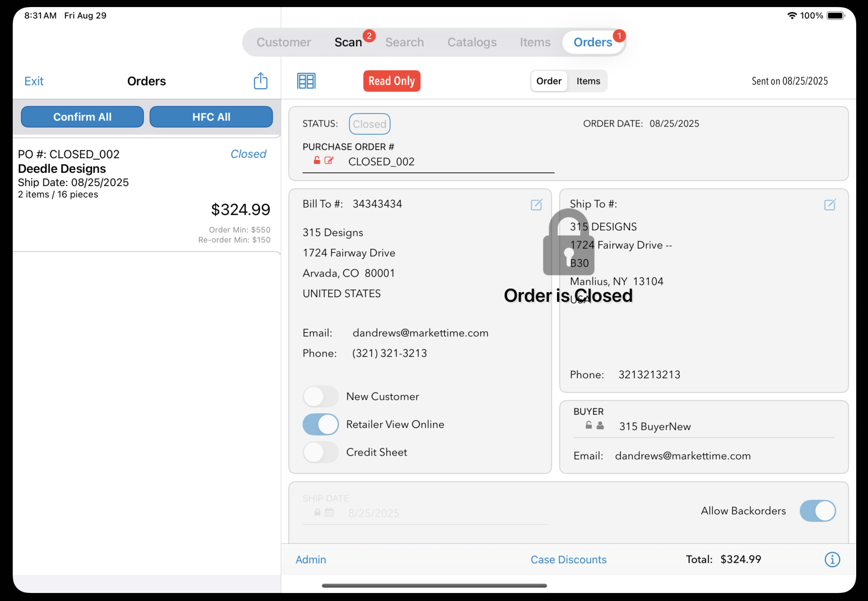Open the grid layout view icon

(x=306, y=81)
